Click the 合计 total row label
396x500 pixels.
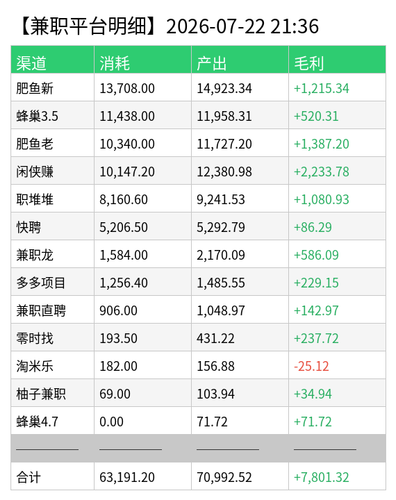28,477
